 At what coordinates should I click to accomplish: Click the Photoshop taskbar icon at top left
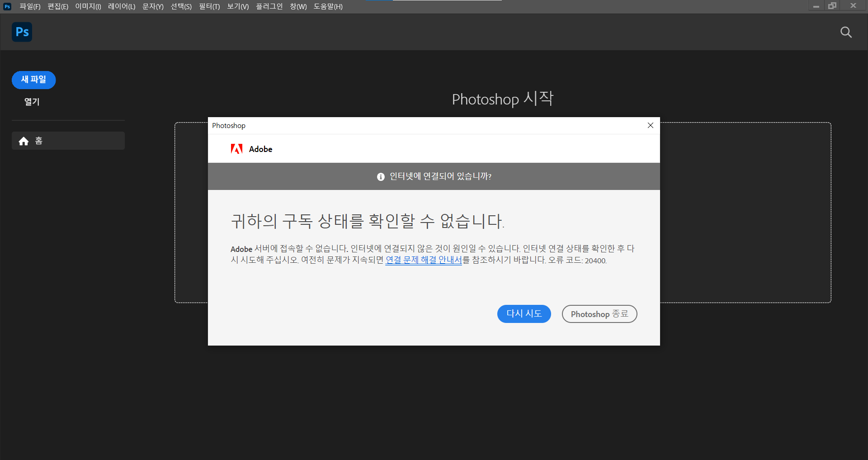[x=6, y=6]
